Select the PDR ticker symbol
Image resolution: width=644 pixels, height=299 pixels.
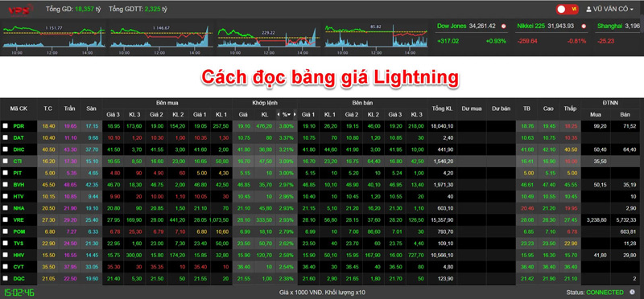click(x=19, y=126)
